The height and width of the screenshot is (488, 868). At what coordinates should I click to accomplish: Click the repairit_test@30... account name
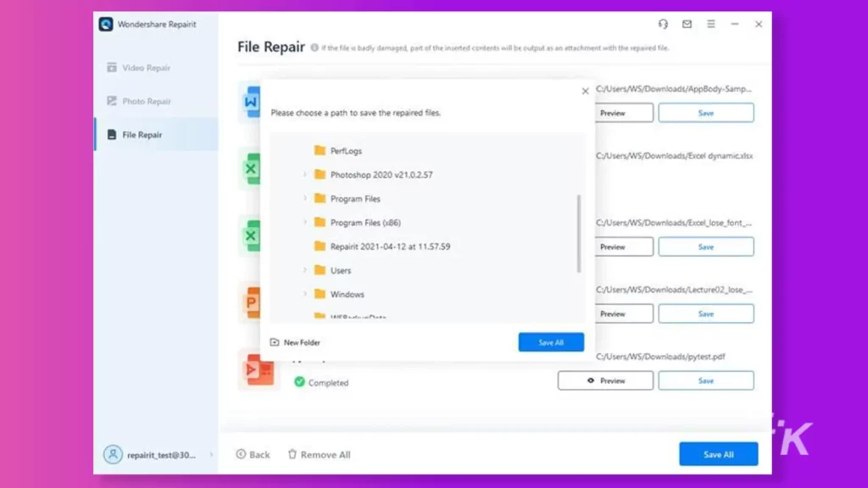point(161,455)
